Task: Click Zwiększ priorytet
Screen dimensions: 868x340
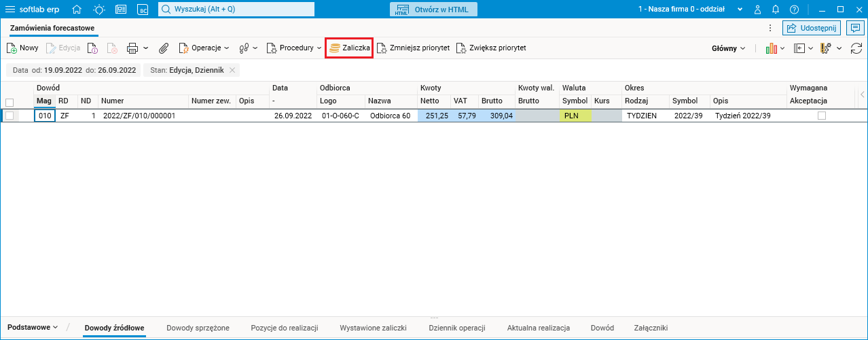Action: pos(491,48)
